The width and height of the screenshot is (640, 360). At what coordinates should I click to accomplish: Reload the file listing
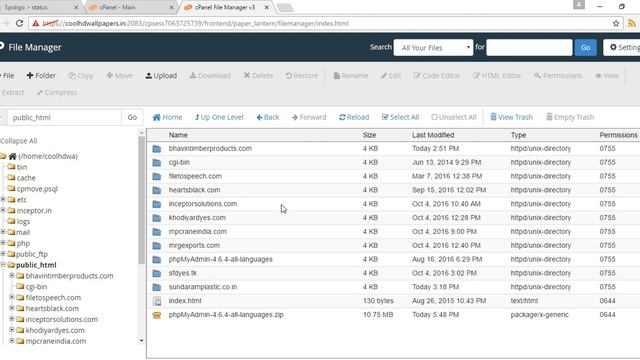(x=354, y=117)
